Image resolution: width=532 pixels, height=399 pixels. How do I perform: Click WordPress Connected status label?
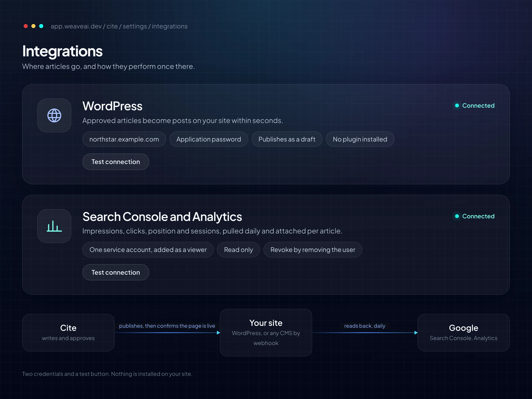coord(478,106)
